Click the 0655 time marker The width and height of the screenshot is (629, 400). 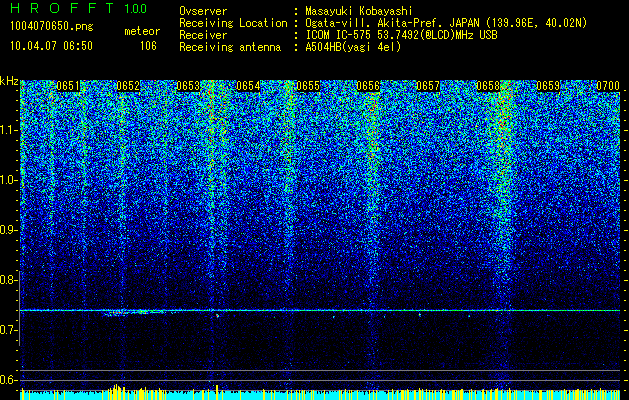coord(308,86)
